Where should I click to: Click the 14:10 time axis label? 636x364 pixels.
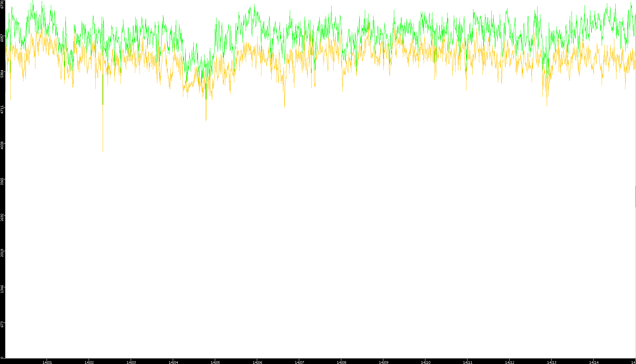tap(425, 362)
